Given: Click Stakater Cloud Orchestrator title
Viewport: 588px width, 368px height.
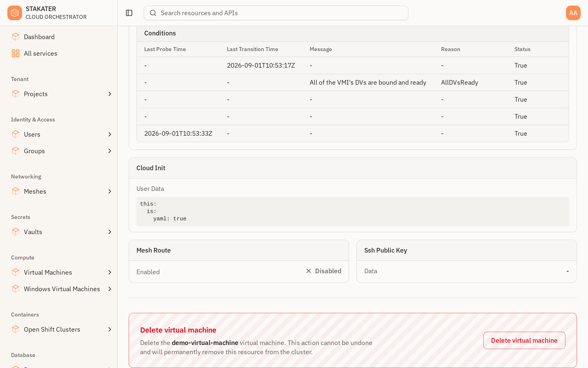Looking at the screenshot, I should tap(56, 13).
